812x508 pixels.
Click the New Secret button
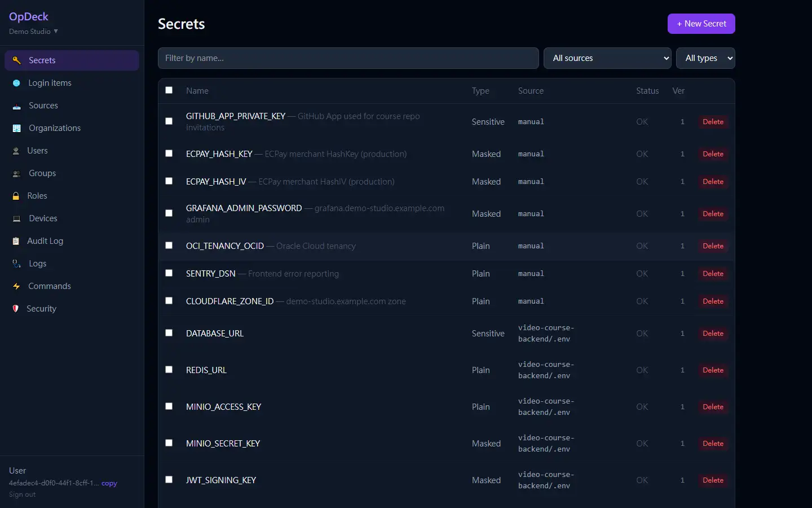click(701, 24)
